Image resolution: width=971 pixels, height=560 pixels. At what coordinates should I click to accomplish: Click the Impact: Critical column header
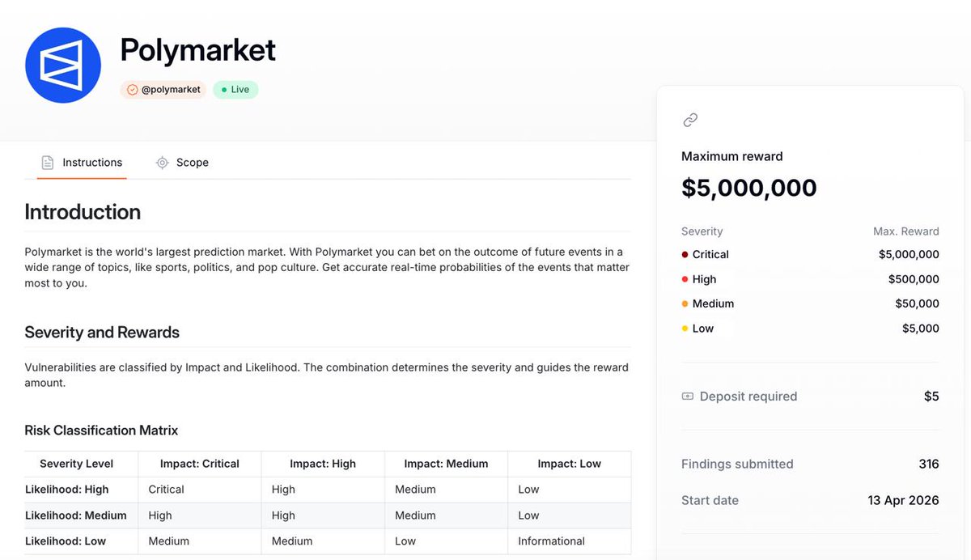tap(200, 464)
